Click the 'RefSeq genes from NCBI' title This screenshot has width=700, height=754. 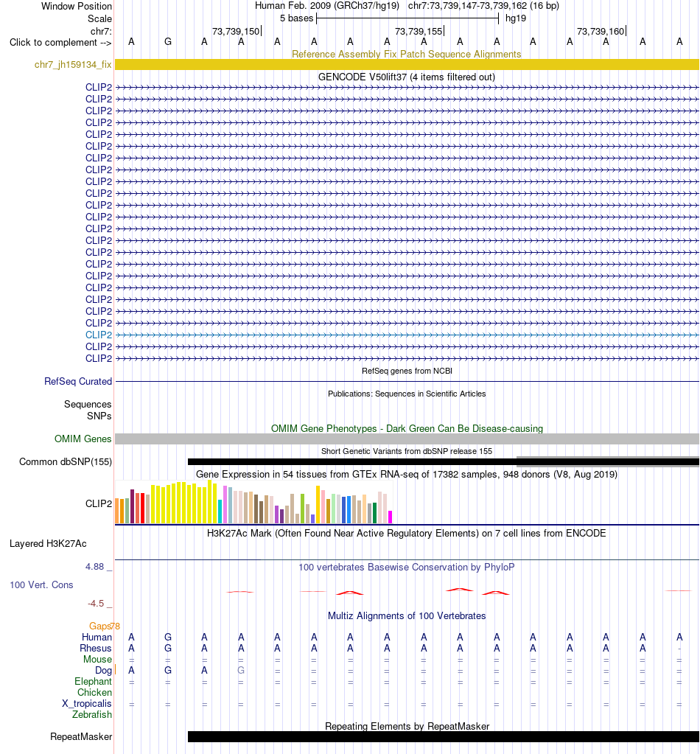(x=407, y=371)
